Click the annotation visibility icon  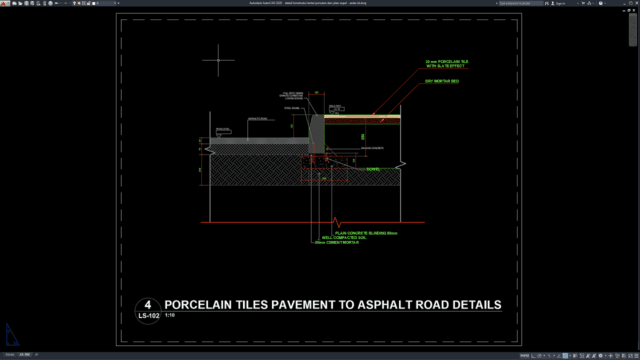589,356
